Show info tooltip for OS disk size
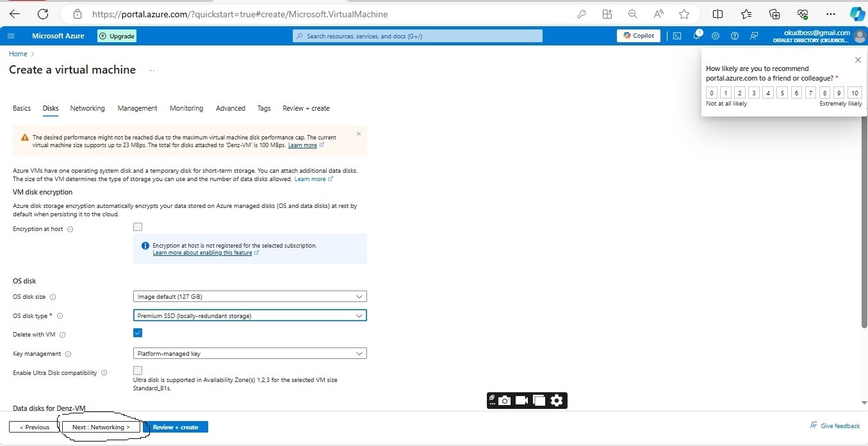This screenshot has height=446, width=868. [x=53, y=297]
